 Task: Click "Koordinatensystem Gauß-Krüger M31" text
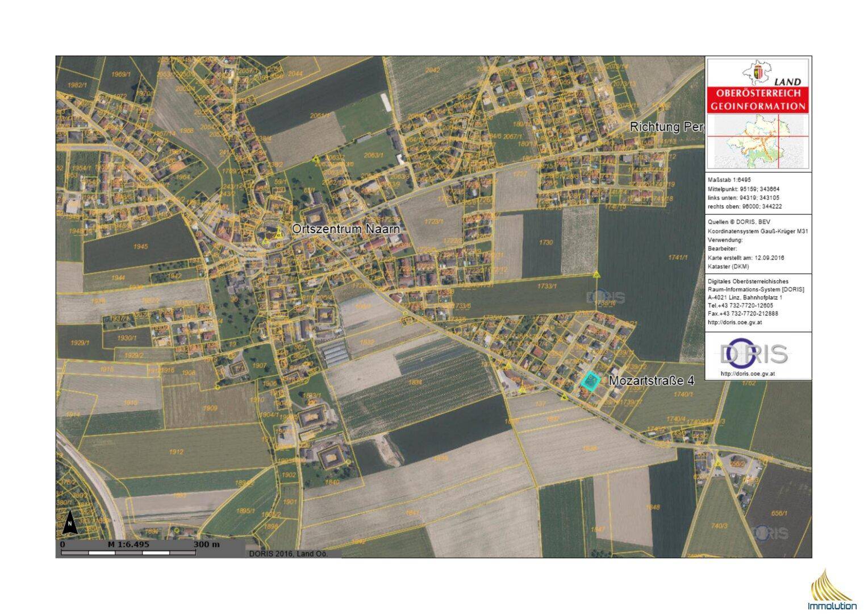[758, 231]
